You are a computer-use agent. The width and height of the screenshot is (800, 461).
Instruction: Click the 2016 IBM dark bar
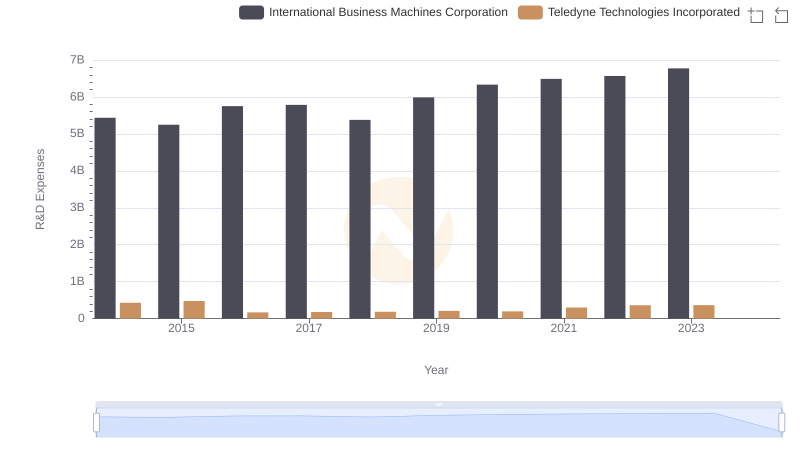[233, 213]
